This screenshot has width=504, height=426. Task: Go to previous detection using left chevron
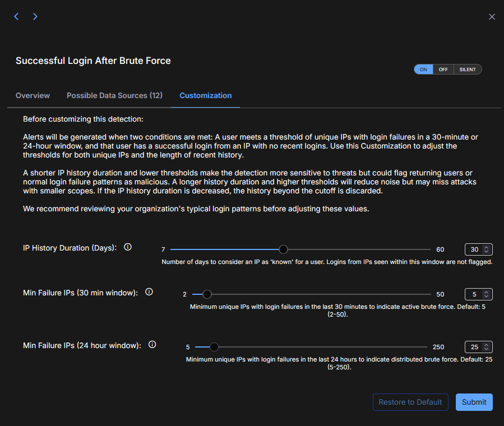tap(16, 17)
